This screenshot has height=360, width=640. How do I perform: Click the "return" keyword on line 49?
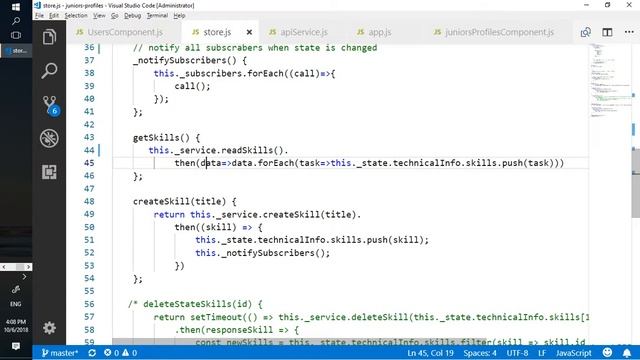click(x=169, y=215)
